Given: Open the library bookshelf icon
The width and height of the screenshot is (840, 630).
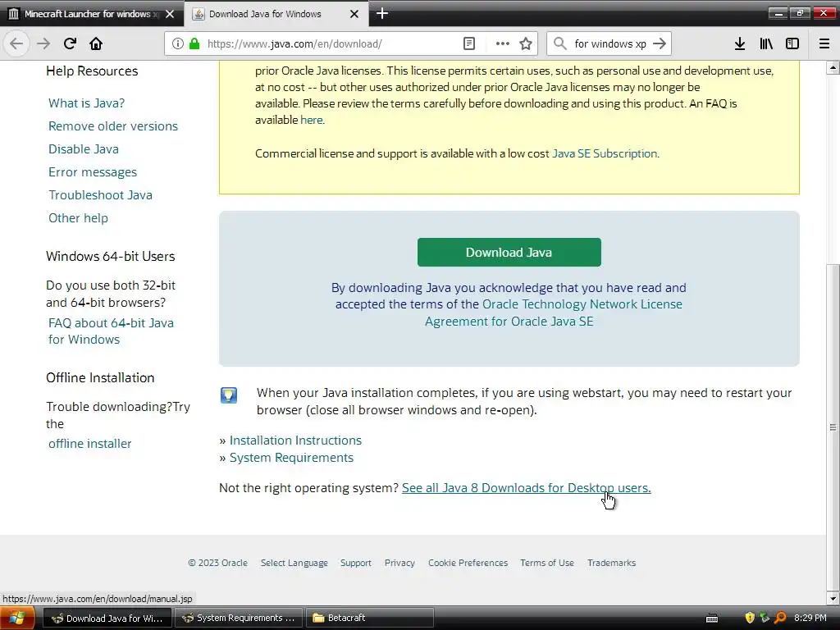Looking at the screenshot, I should (x=766, y=43).
